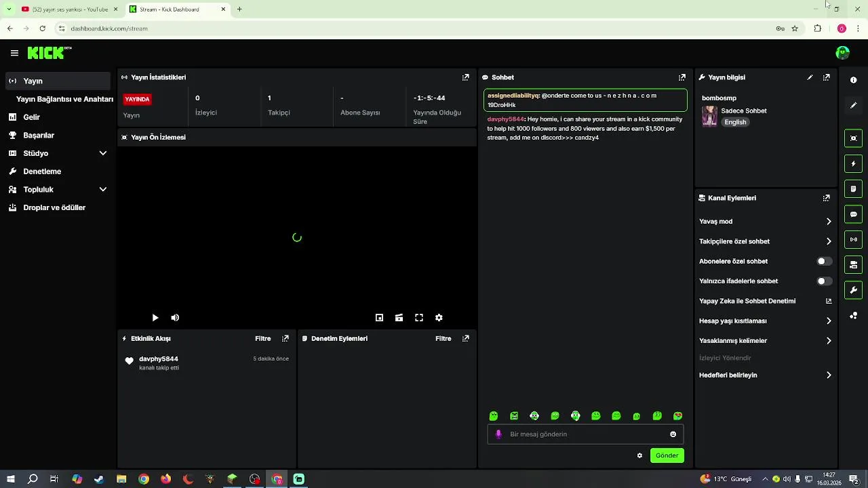Open Firefox from the taskbar
Screen dimensions: 868x488
(166, 479)
